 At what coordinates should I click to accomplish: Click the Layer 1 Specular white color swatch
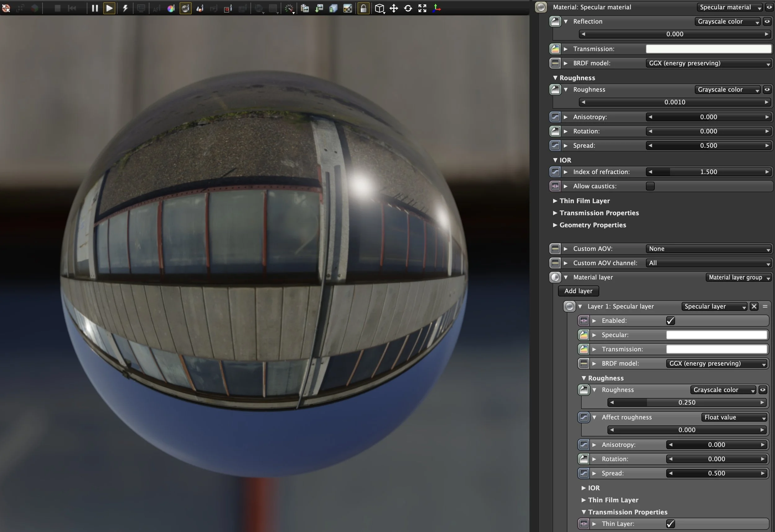716,335
